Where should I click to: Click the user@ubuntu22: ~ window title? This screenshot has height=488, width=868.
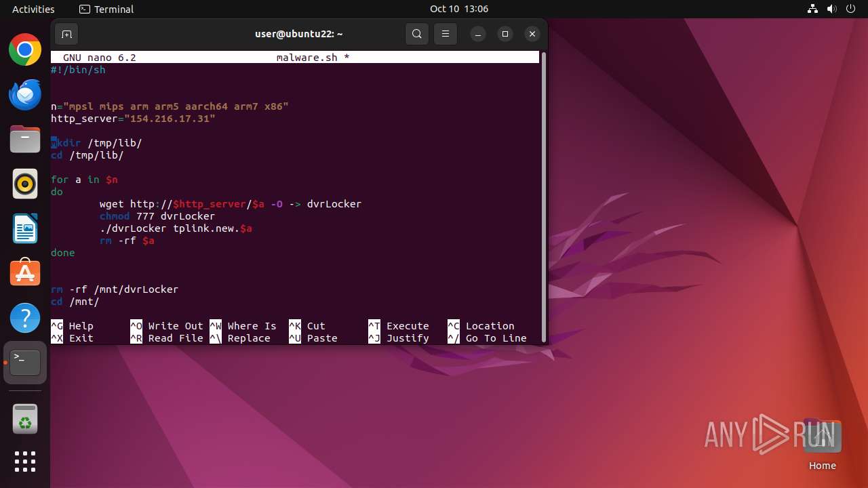click(x=299, y=34)
